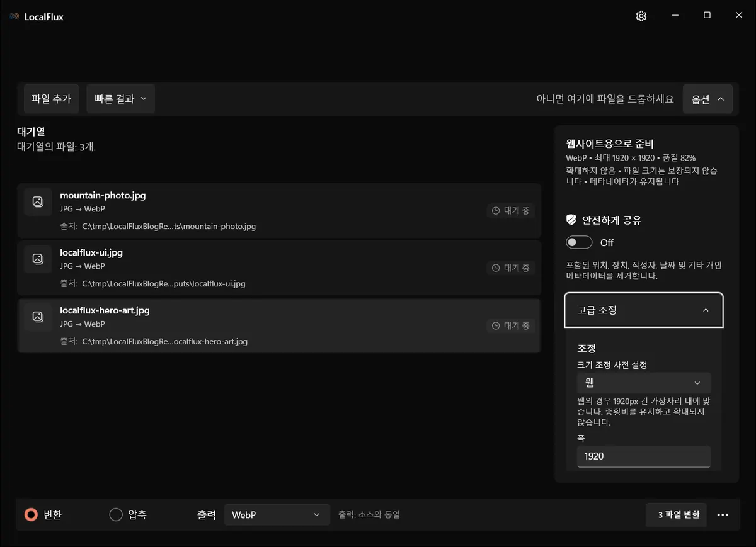
Task: Click 대기 중 status badge of localflux-ui.jpg
Action: click(x=511, y=268)
